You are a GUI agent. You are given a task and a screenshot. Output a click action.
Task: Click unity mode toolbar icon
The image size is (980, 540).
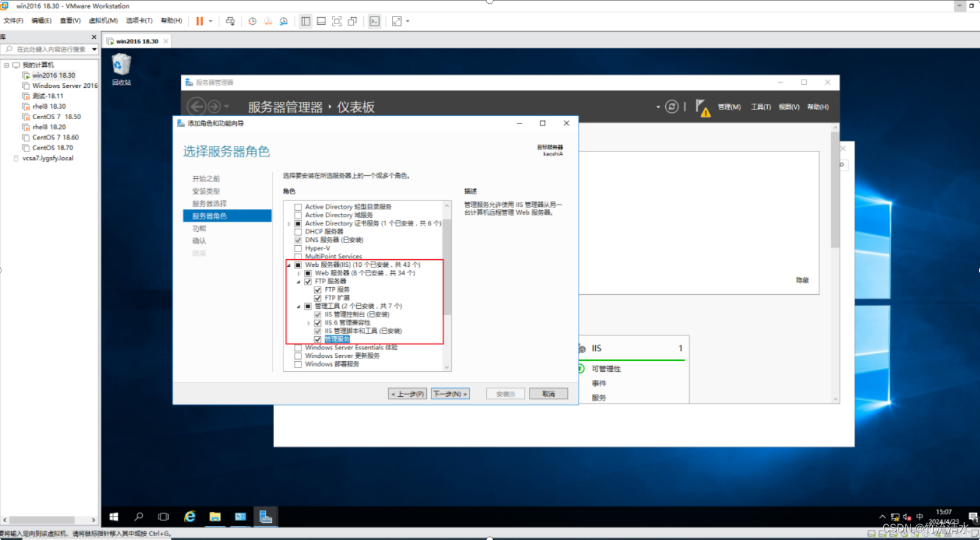point(352,21)
